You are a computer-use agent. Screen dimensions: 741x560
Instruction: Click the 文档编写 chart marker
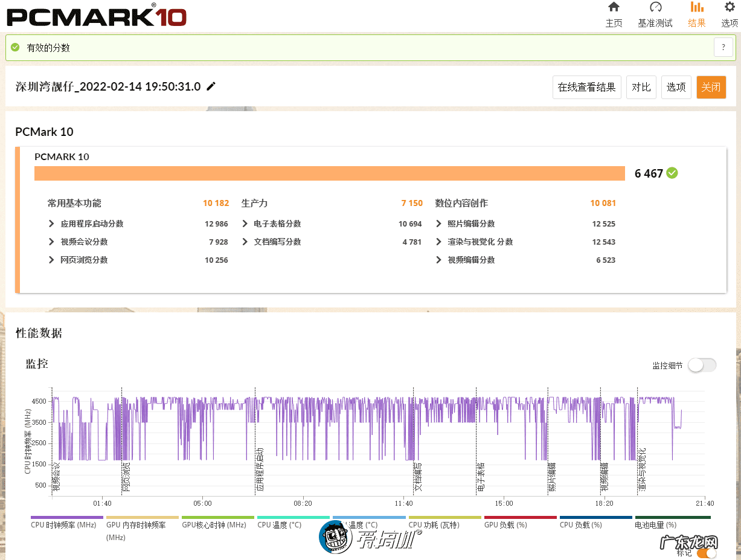(417, 477)
